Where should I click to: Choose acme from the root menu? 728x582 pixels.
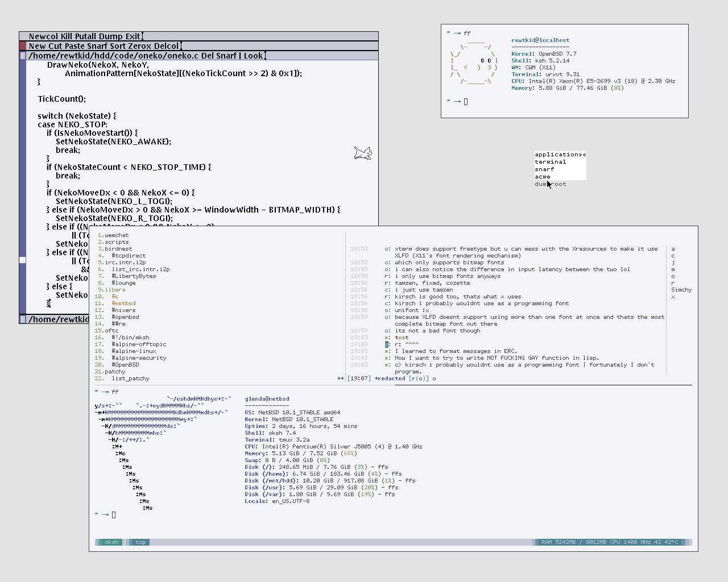pyautogui.click(x=560, y=177)
